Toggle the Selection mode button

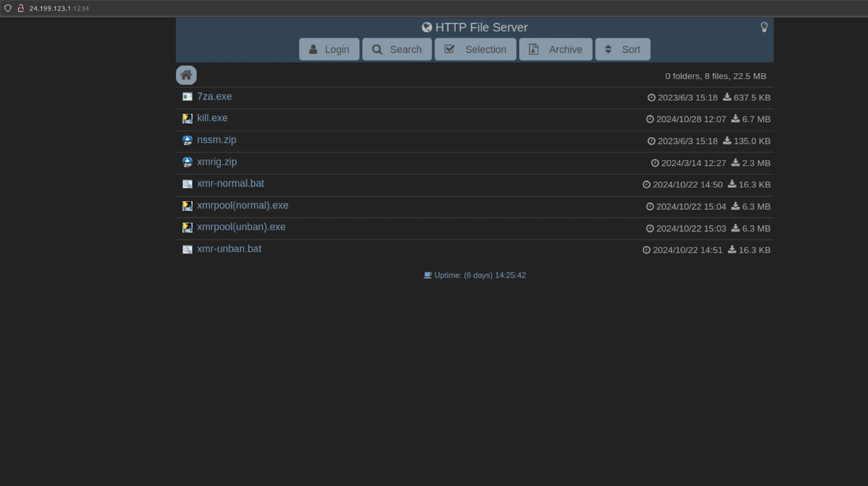[x=475, y=49]
